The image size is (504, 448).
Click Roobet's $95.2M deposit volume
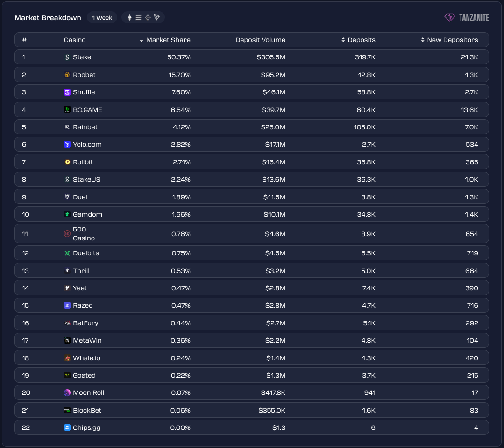pyautogui.click(x=273, y=75)
